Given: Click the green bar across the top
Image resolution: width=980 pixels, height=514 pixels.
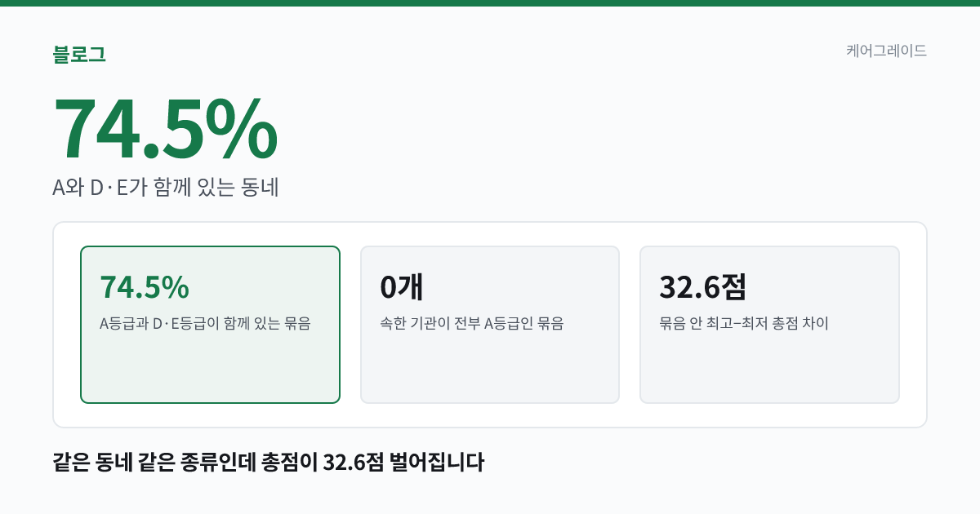Looking at the screenshot, I should pos(490,3).
